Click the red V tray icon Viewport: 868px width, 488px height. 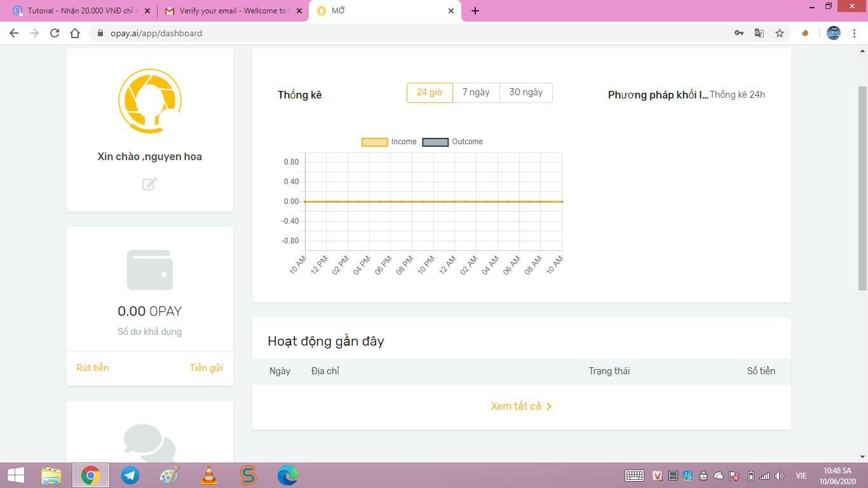(658, 476)
